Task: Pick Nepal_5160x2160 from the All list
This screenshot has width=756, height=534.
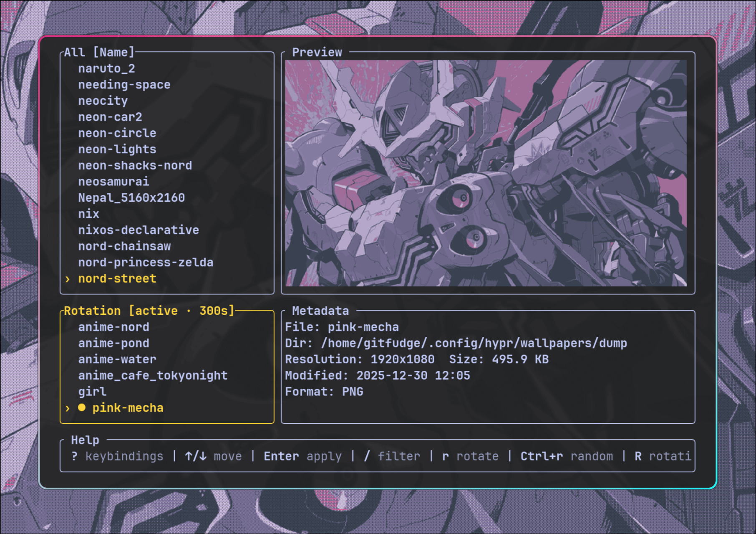Action: point(131,198)
